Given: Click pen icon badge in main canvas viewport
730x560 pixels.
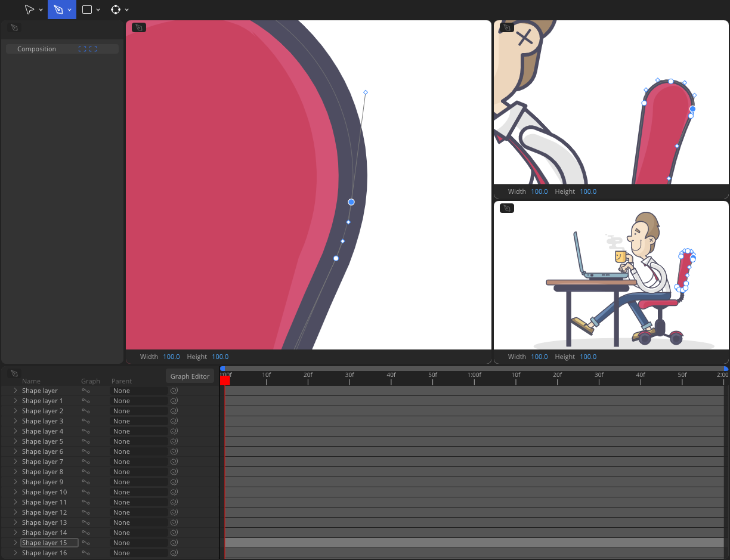Looking at the screenshot, I should [x=138, y=27].
